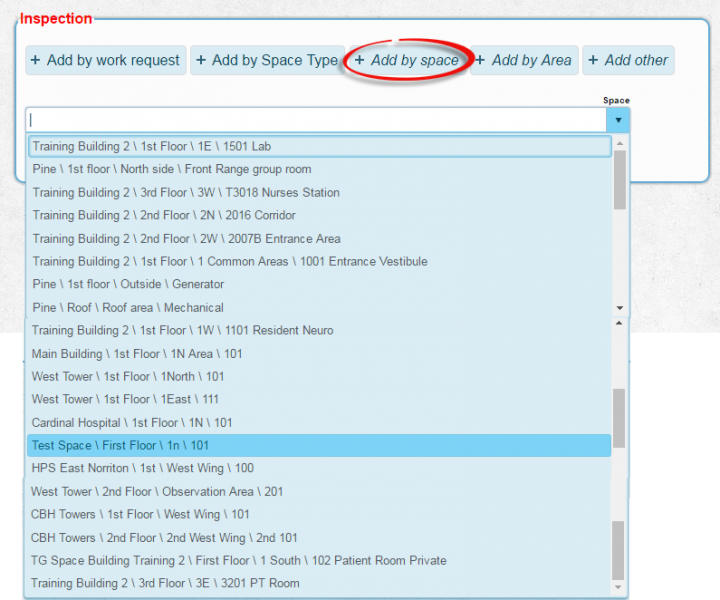Click the Add by work request button
Image resolution: width=720 pixels, height=600 pixels.
[x=105, y=60]
